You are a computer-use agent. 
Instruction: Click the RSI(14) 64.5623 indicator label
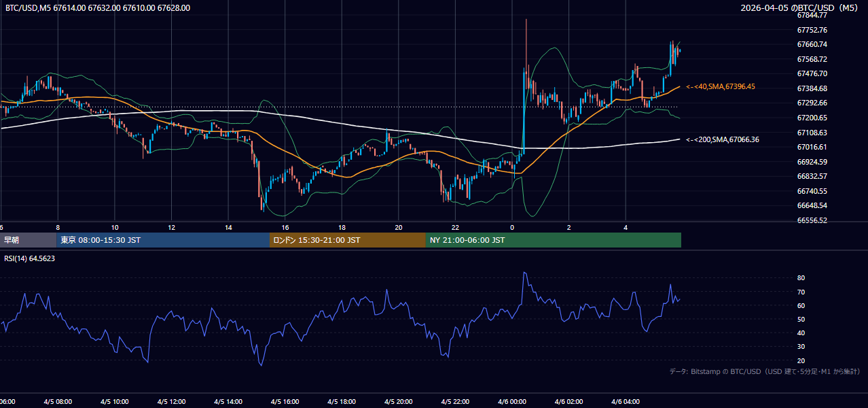(x=30, y=258)
